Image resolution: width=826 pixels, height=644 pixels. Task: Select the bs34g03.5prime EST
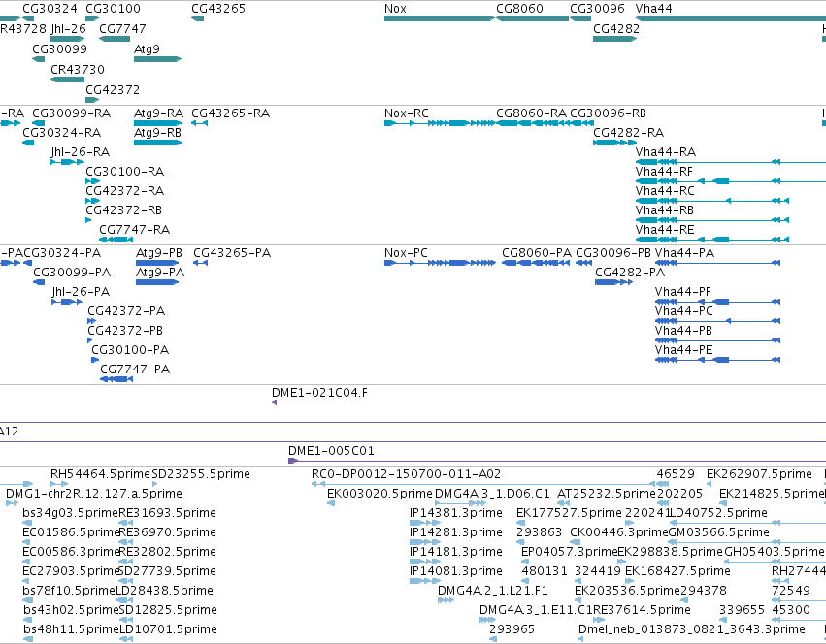click(28, 523)
